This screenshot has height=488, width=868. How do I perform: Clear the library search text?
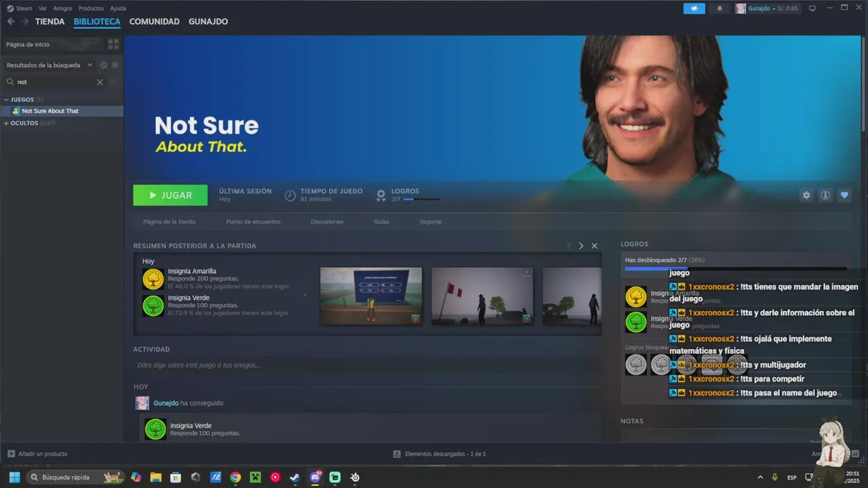click(x=100, y=82)
